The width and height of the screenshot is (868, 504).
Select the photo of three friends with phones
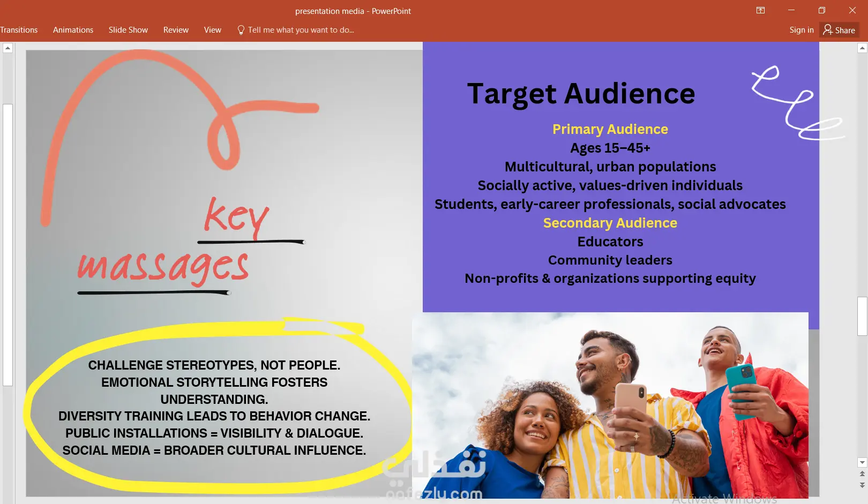coord(610,405)
